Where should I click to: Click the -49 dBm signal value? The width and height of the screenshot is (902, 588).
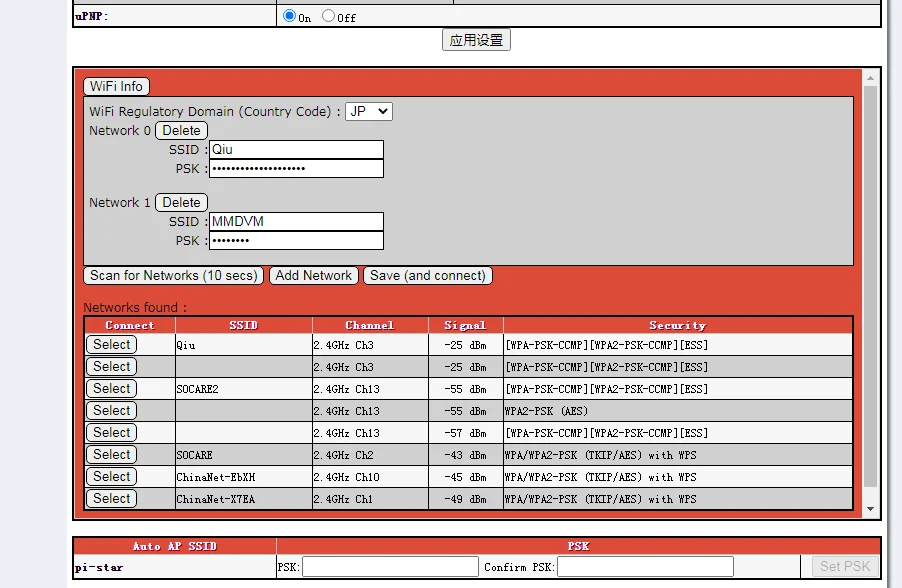coord(465,499)
